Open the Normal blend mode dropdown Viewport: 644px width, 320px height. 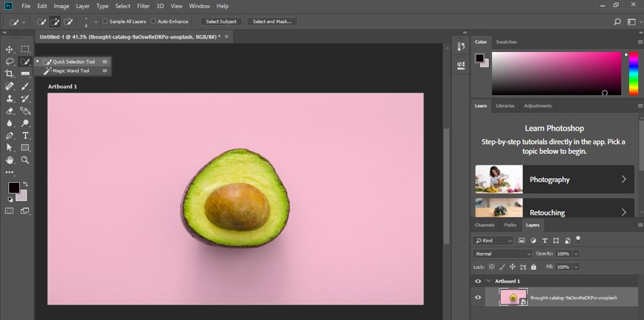503,254
